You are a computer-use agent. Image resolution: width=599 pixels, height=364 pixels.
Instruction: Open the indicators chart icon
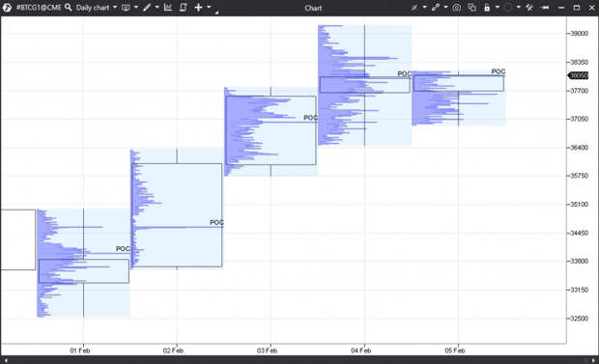coord(168,8)
